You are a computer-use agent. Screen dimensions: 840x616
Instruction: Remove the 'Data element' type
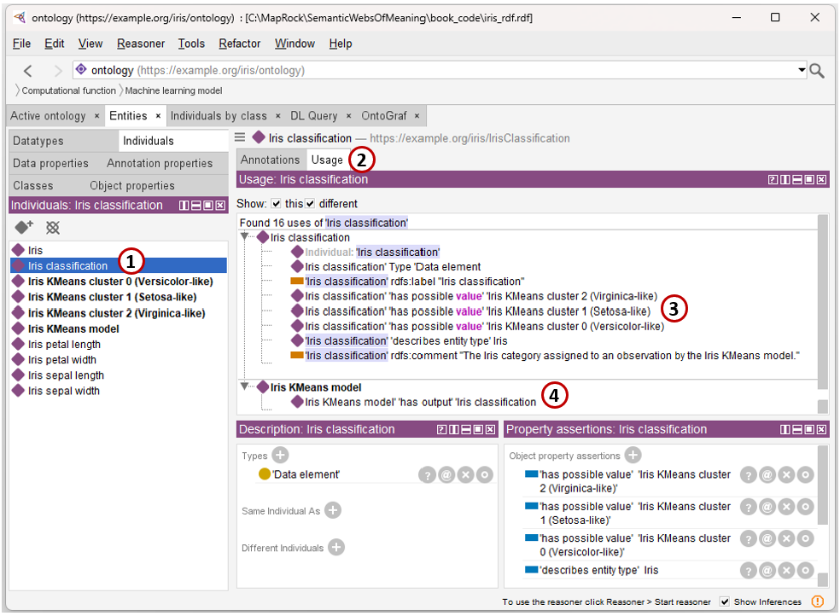(465, 474)
